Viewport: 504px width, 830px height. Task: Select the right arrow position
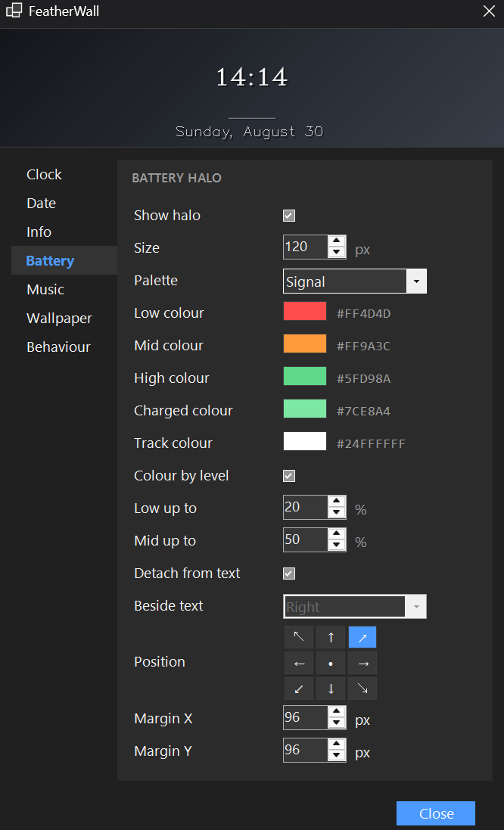(x=362, y=663)
